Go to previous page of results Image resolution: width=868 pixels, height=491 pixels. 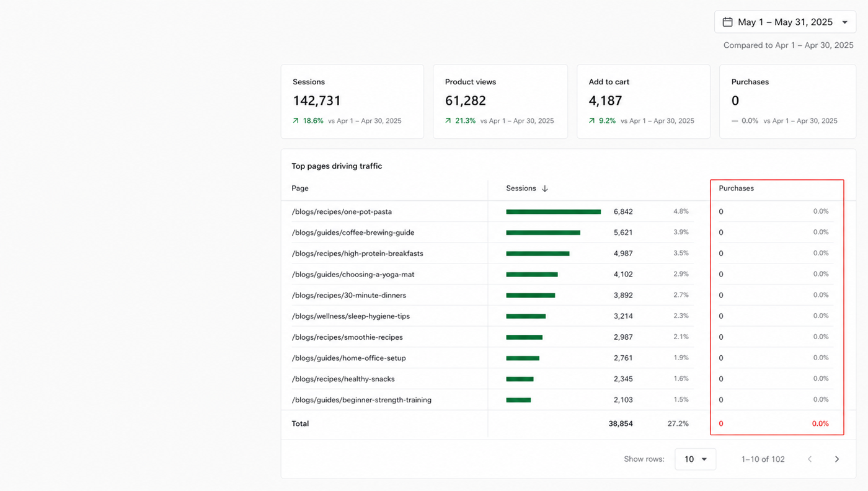[810, 459]
